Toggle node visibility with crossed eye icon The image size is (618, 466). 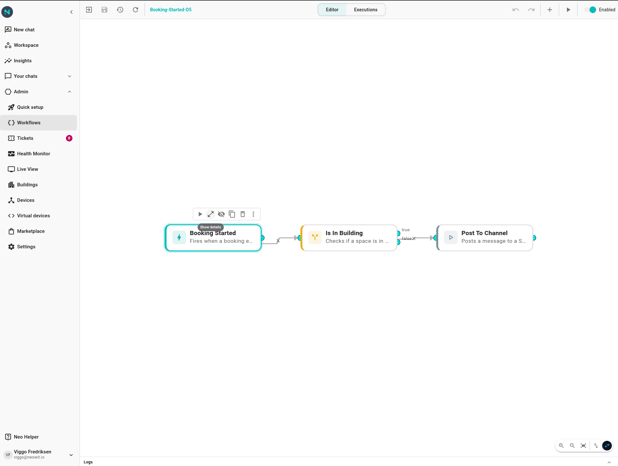(221, 214)
